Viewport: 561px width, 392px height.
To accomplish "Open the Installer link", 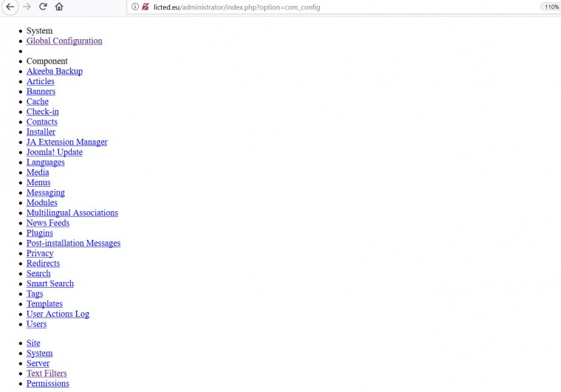I will point(41,132).
